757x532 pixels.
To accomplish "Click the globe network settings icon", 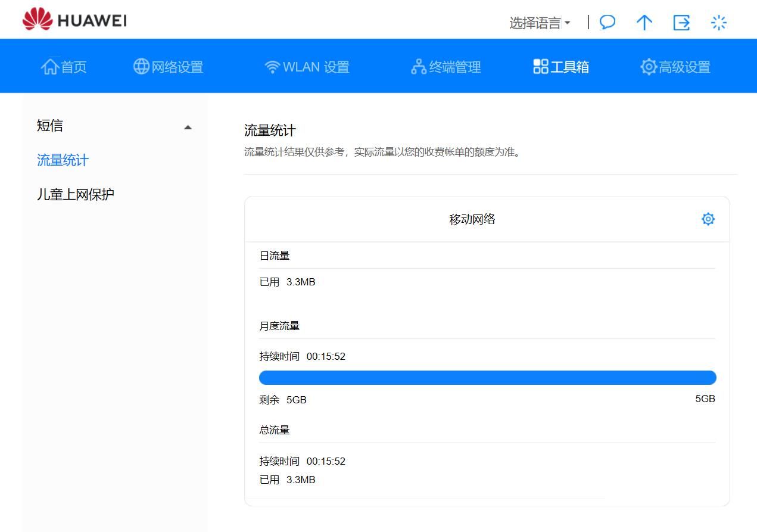I will 141,66.
